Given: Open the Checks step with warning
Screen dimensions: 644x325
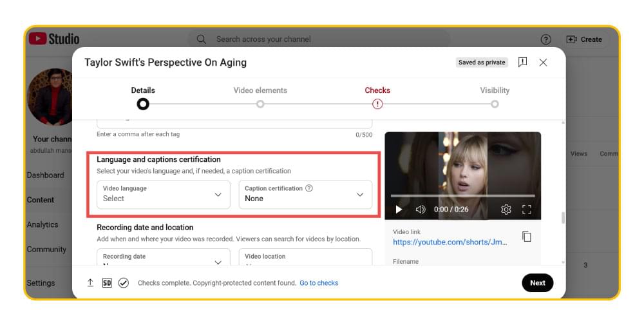Looking at the screenshot, I should [x=377, y=97].
